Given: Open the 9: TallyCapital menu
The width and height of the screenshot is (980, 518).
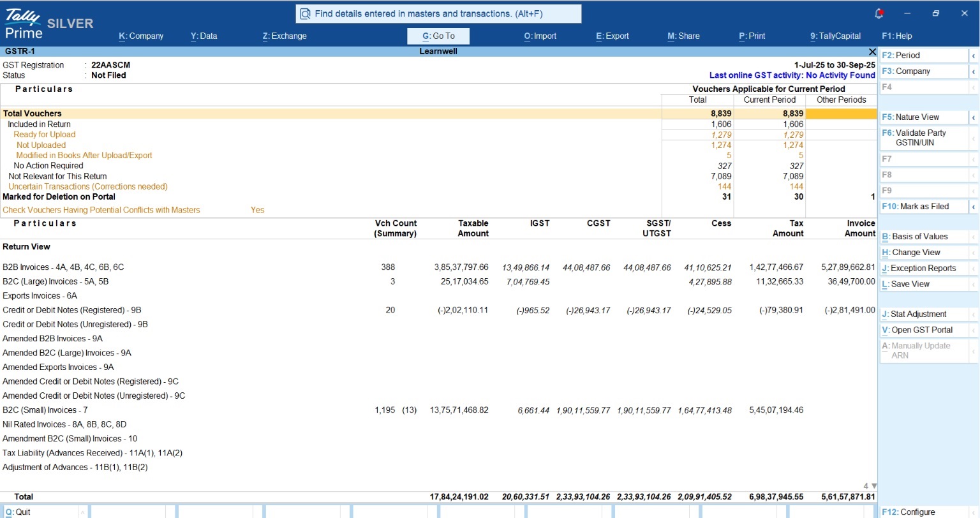Looking at the screenshot, I should click(835, 36).
